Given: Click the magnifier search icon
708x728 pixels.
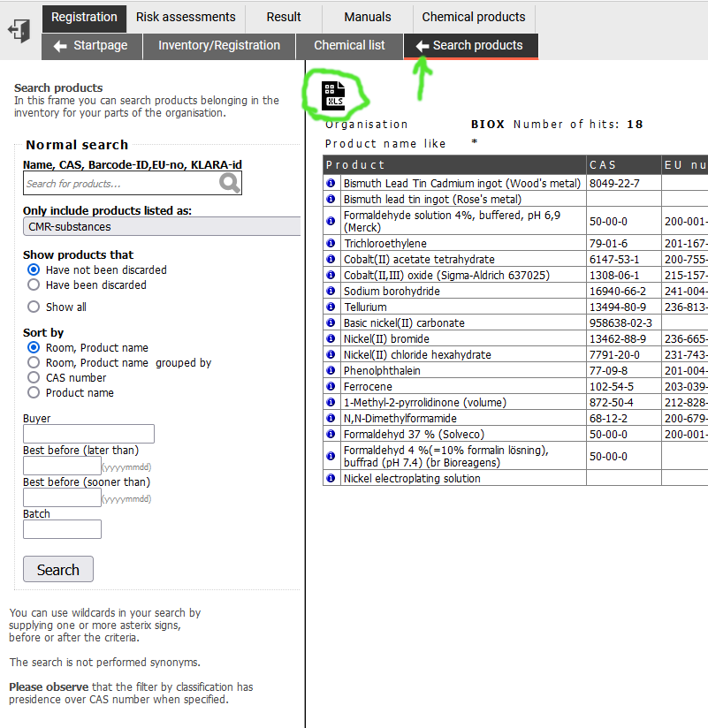Looking at the screenshot, I should click(230, 183).
